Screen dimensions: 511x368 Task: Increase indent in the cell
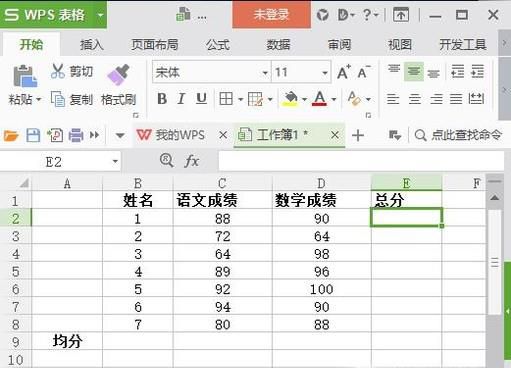(477, 71)
